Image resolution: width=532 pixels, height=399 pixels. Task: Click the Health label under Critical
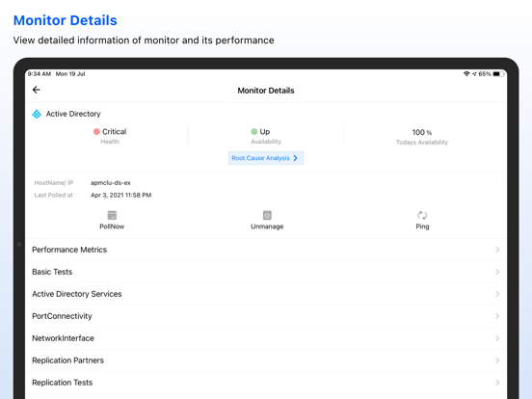(x=110, y=142)
